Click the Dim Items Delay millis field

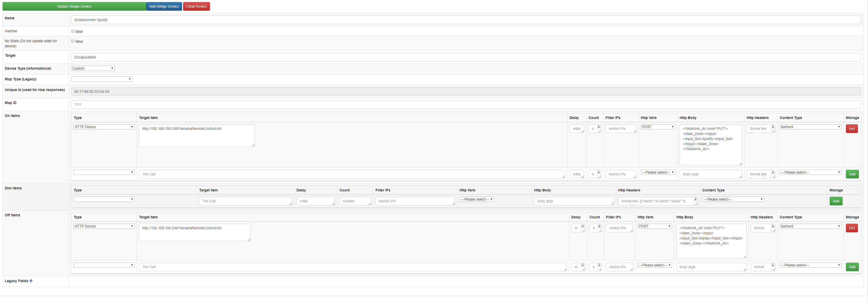click(315, 201)
